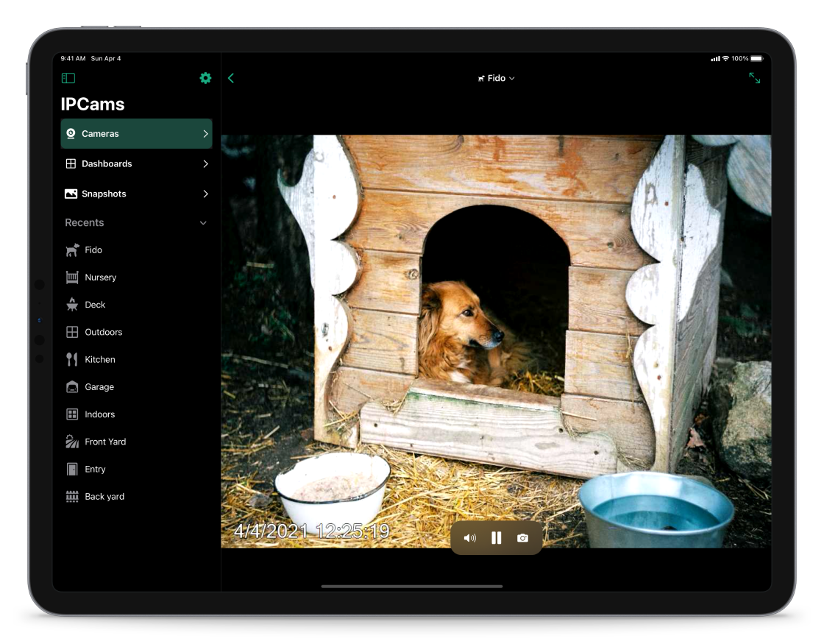Open the Fido camera name dropdown

(x=497, y=78)
